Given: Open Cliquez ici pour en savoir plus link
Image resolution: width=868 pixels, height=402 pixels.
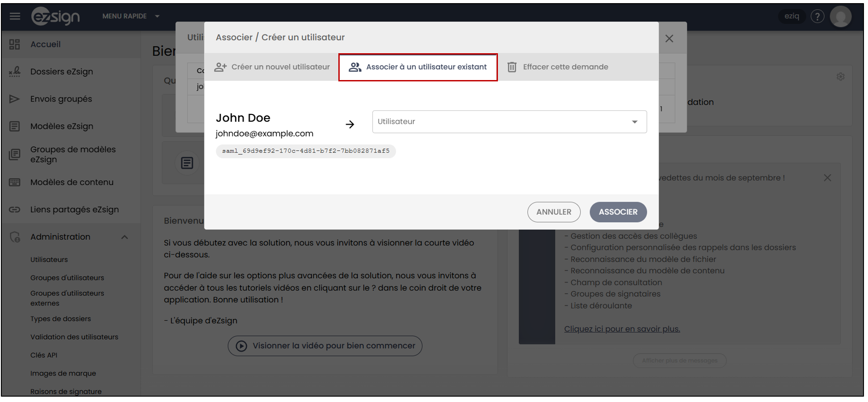Looking at the screenshot, I should point(622,329).
